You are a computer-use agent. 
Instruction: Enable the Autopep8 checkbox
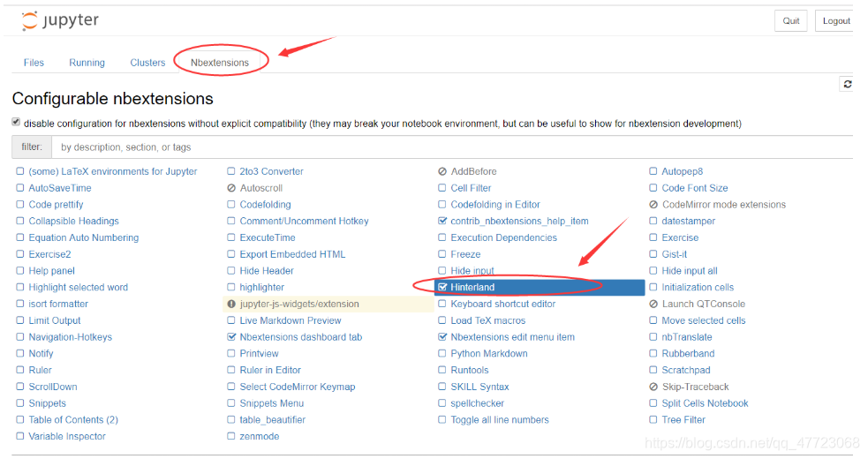point(653,171)
